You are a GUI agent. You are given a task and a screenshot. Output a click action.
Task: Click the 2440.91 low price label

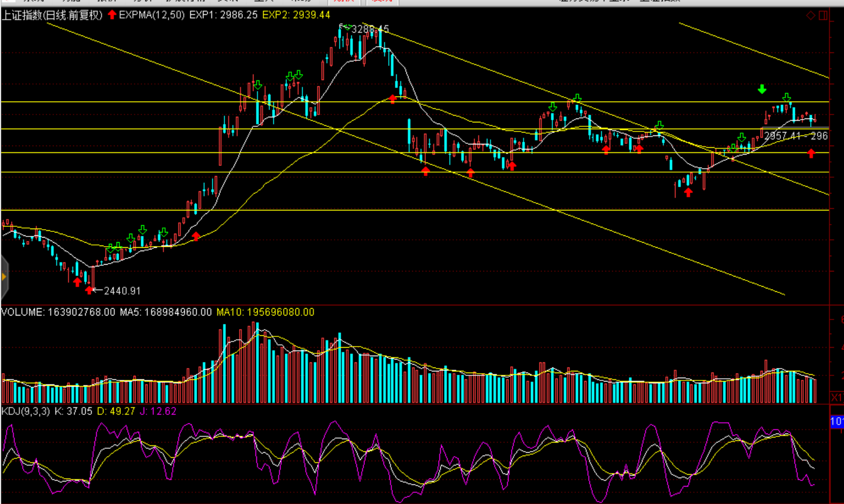coord(122,291)
